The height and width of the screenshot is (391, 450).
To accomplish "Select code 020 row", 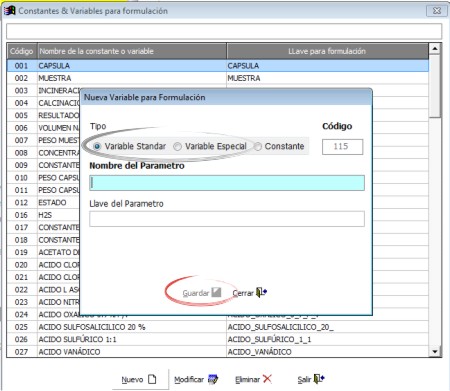I will tap(21, 265).
